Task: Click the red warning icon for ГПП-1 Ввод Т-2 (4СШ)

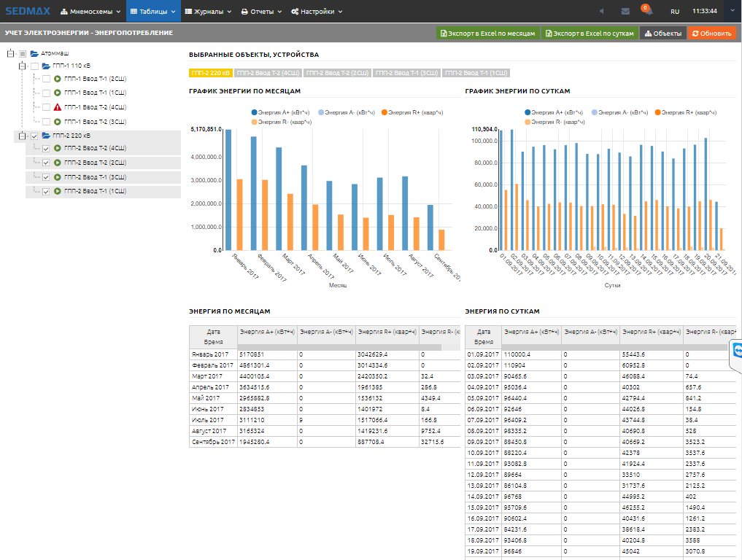Action: point(57,107)
